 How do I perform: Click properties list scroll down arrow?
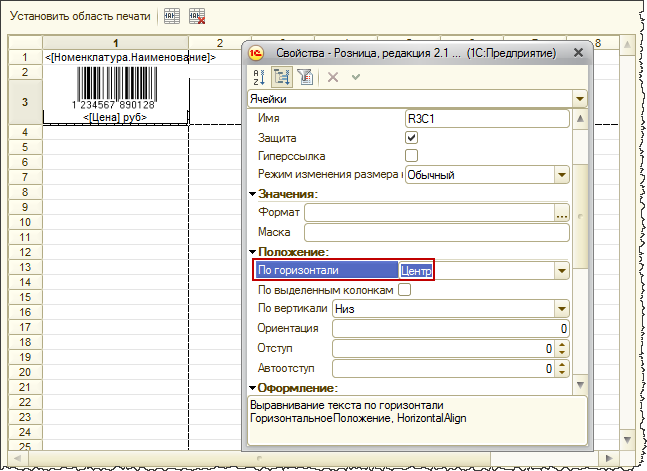580,385
